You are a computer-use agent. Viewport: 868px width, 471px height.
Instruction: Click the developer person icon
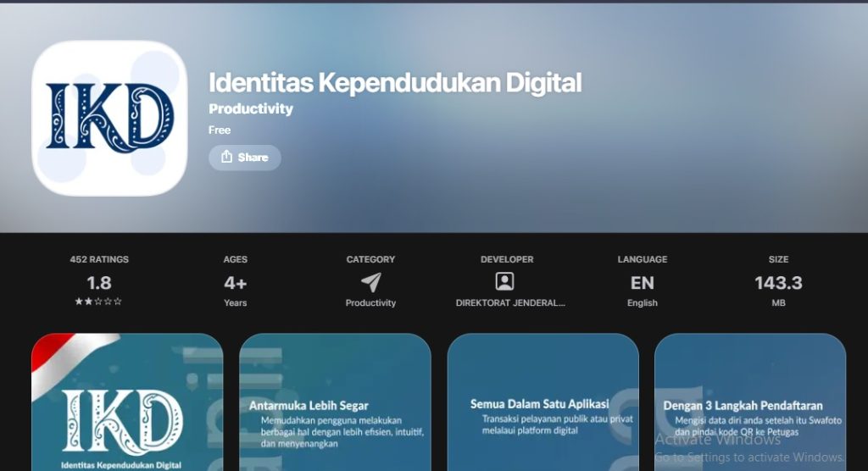[x=504, y=282]
